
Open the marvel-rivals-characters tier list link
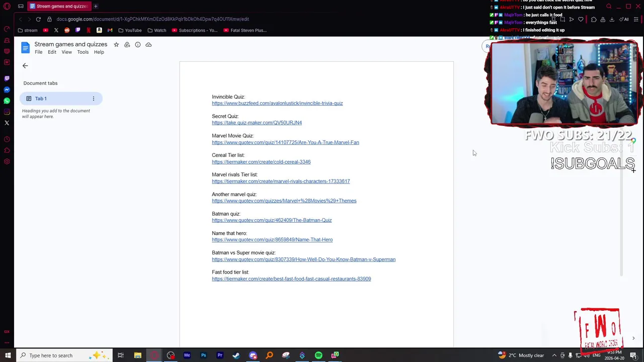point(281,182)
